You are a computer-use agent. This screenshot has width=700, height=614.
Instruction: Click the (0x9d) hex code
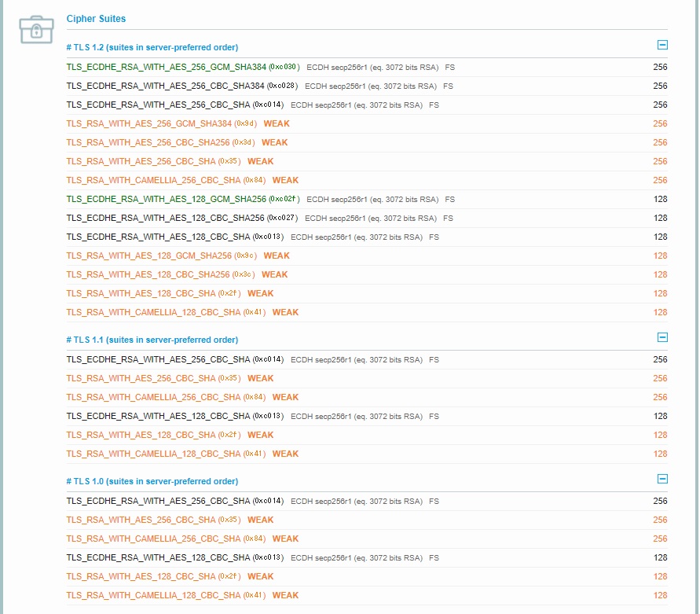point(246,123)
